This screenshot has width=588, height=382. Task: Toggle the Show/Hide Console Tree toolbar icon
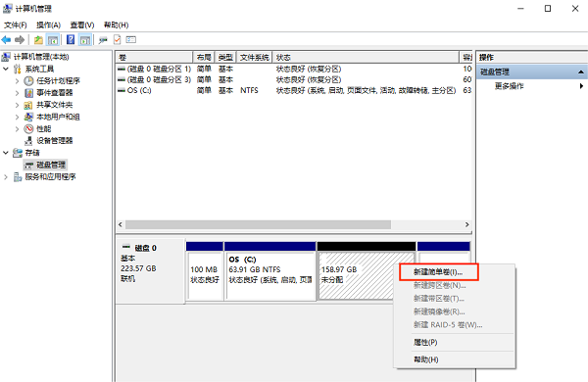coord(53,40)
